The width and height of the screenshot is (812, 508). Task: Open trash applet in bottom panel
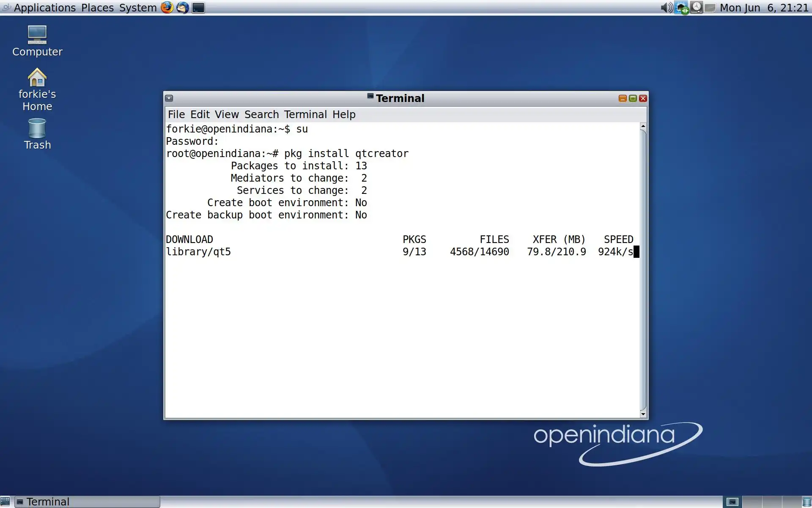[x=807, y=502]
